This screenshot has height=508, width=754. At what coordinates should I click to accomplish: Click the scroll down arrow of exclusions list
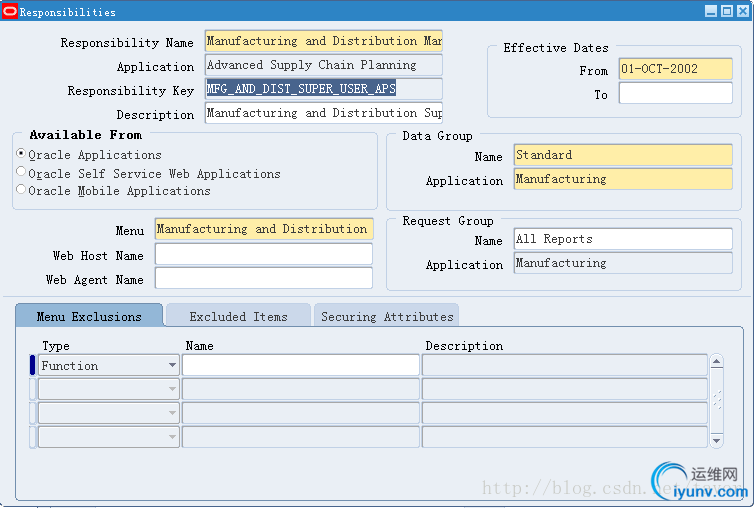[x=716, y=440]
